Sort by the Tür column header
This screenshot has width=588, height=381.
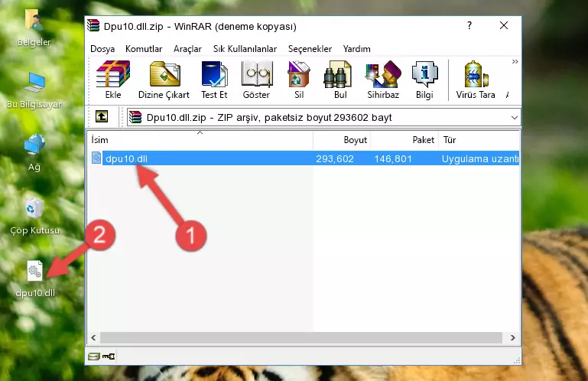pos(479,140)
